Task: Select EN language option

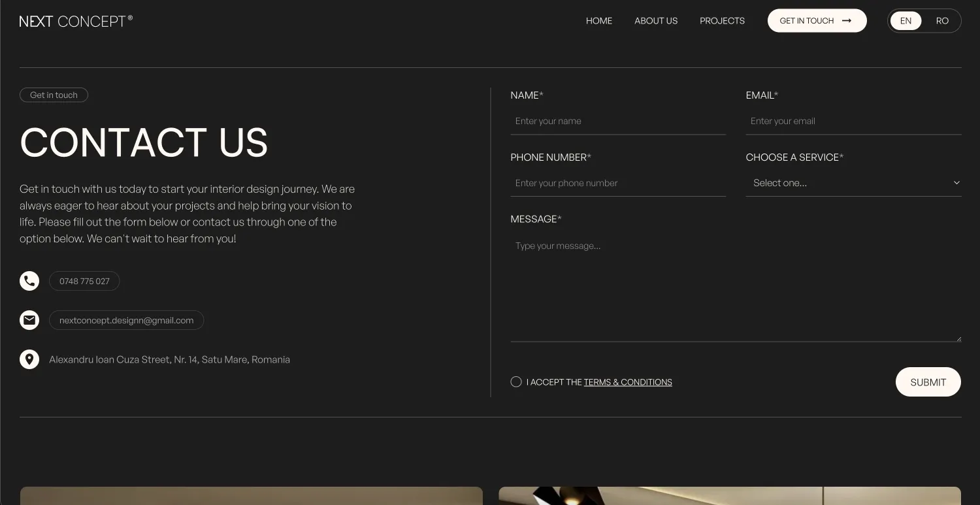Action: 906,20
